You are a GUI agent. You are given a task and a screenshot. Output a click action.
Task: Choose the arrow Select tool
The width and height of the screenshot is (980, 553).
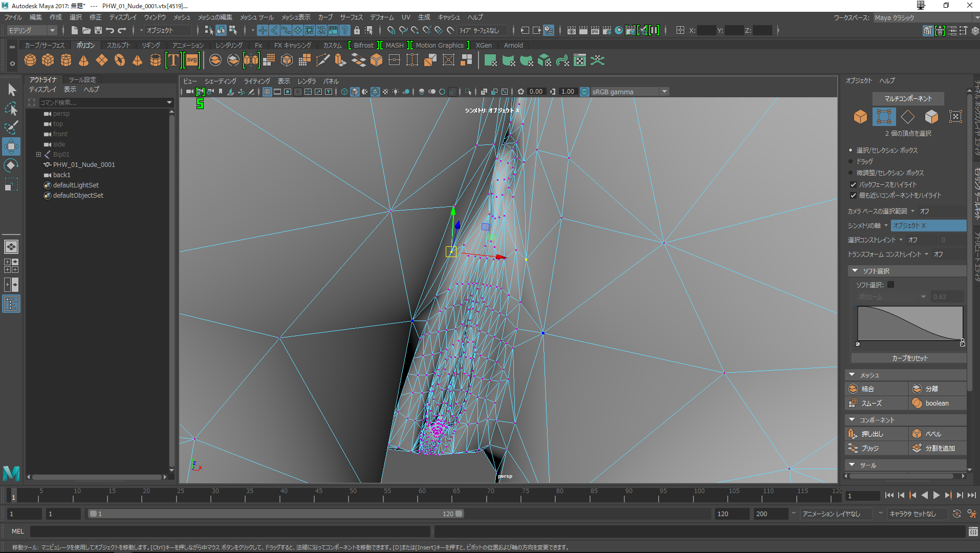click(12, 90)
